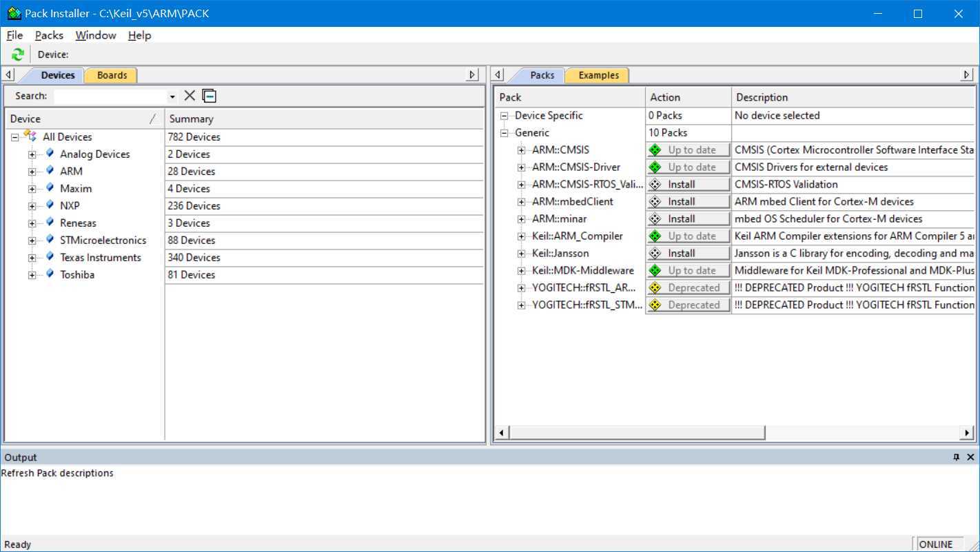Collapse the Device Specific packs group
The image size is (980, 552).
(504, 116)
